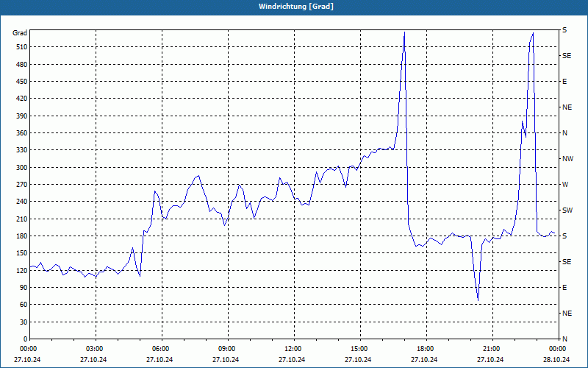The width and height of the screenshot is (588, 368).
Task: Click the 28.10.24 date label
Action: (556, 359)
